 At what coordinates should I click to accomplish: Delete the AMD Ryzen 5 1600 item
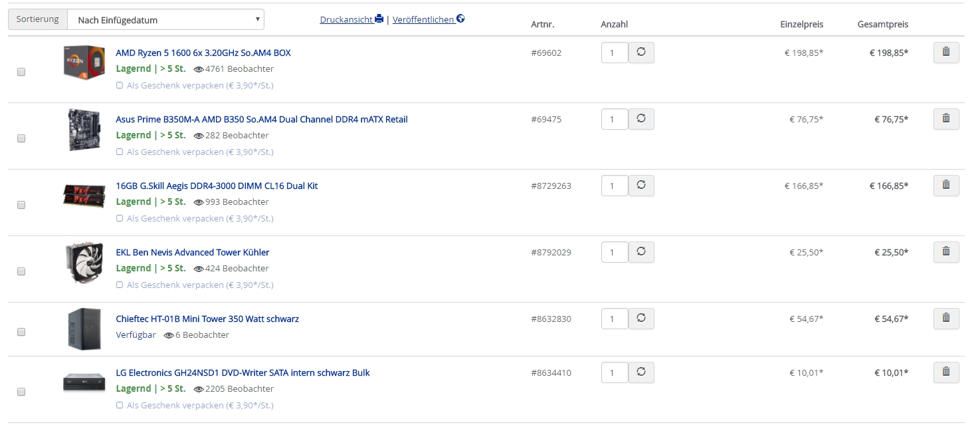pos(945,53)
